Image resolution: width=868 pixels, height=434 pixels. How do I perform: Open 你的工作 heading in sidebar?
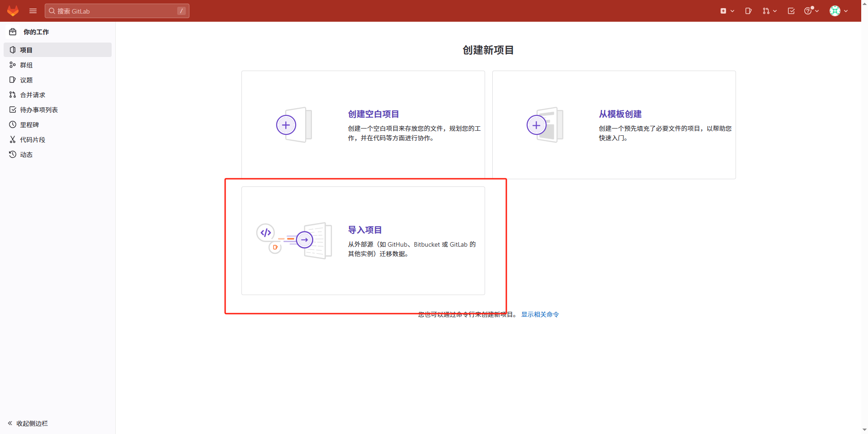36,32
